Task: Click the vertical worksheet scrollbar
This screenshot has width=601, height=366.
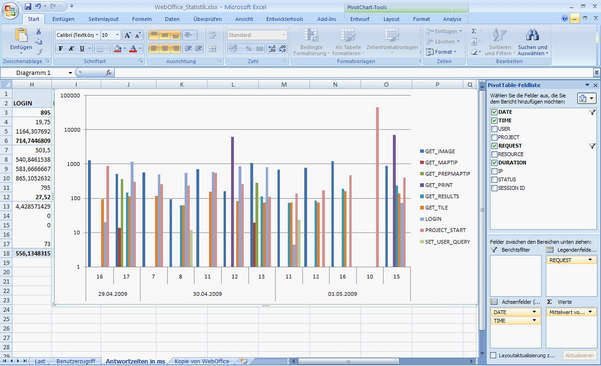Action: 482,220
